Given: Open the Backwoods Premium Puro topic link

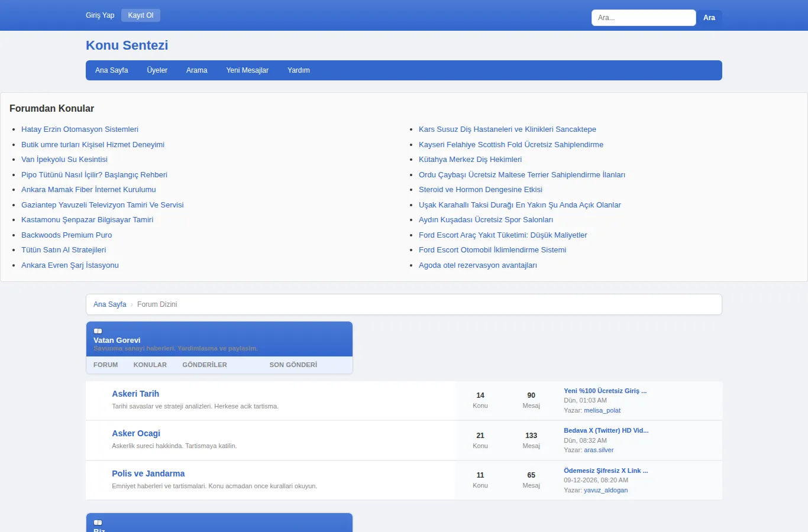Looking at the screenshot, I should 67,235.
